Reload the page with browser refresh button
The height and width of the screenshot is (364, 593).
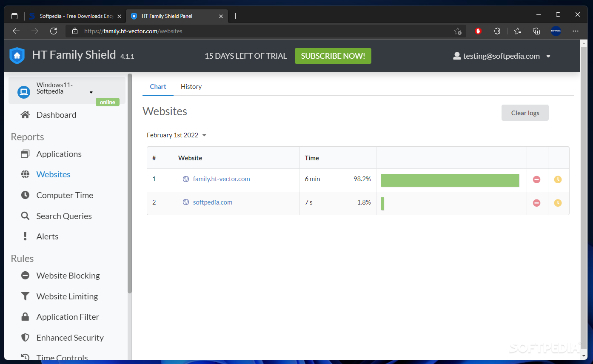tap(54, 31)
